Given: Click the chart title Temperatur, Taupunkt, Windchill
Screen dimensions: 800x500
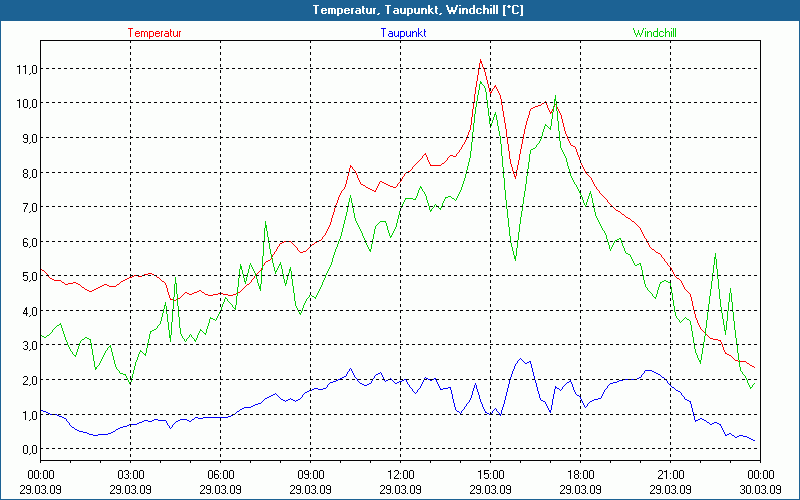Looking at the screenshot, I should tap(418, 10).
